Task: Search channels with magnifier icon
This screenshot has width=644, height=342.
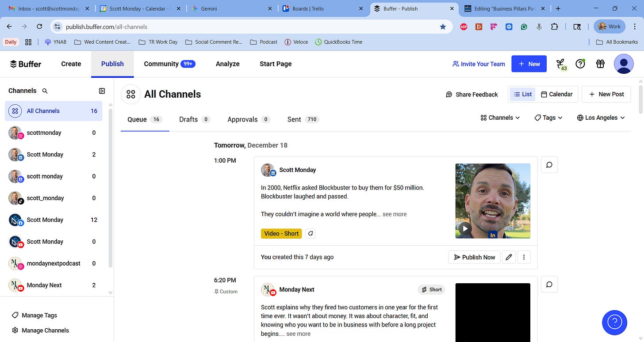Action: pyautogui.click(x=45, y=91)
